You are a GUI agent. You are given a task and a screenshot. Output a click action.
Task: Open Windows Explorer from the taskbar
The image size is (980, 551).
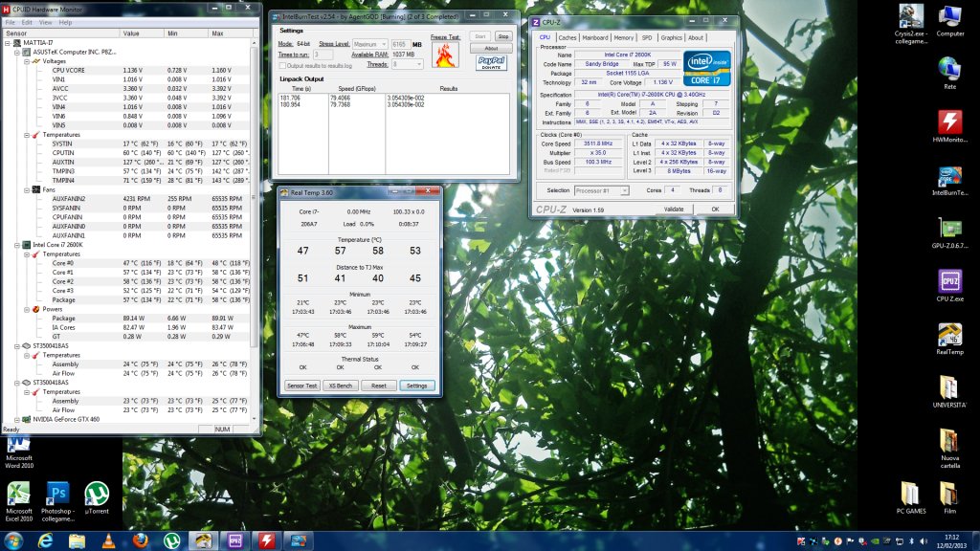pos(77,540)
